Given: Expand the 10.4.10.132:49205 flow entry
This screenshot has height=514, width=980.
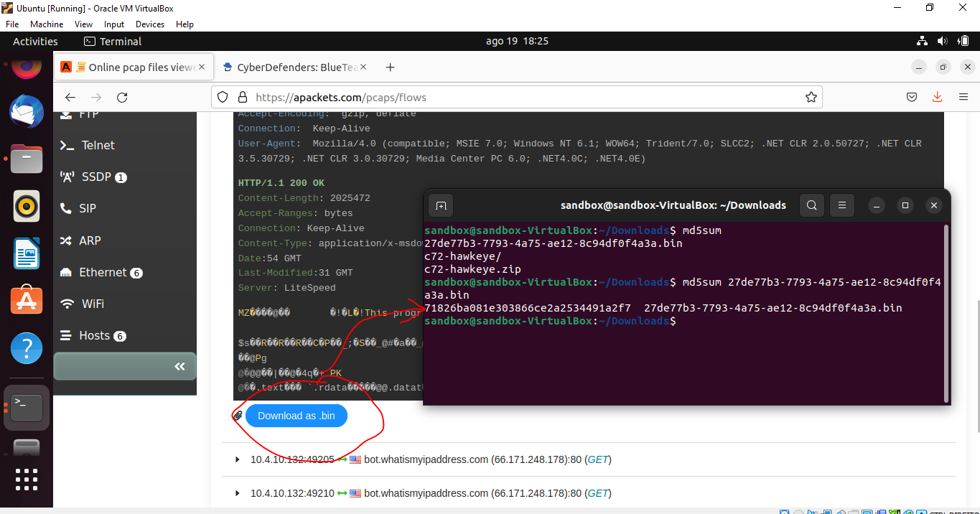Looking at the screenshot, I should tap(238, 459).
